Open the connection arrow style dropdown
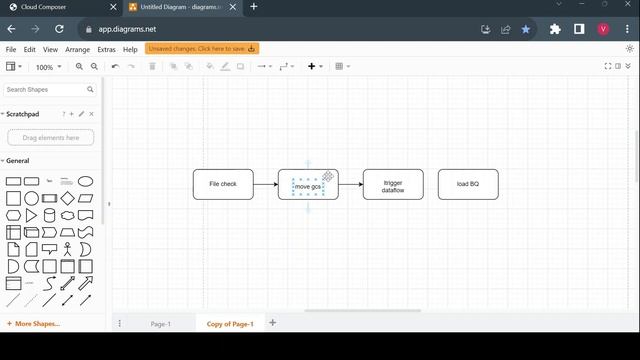Screen dimensions: 640x360 click(x=264, y=66)
